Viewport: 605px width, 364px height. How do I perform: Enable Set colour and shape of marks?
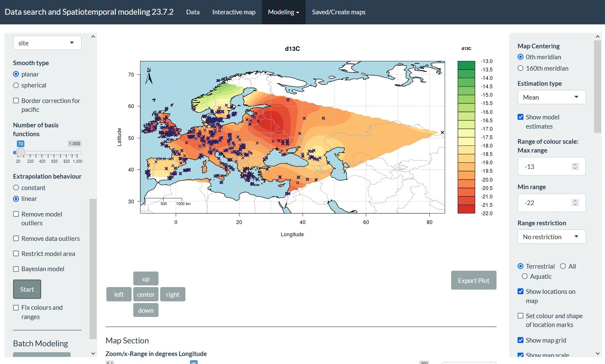[x=520, y=316]
